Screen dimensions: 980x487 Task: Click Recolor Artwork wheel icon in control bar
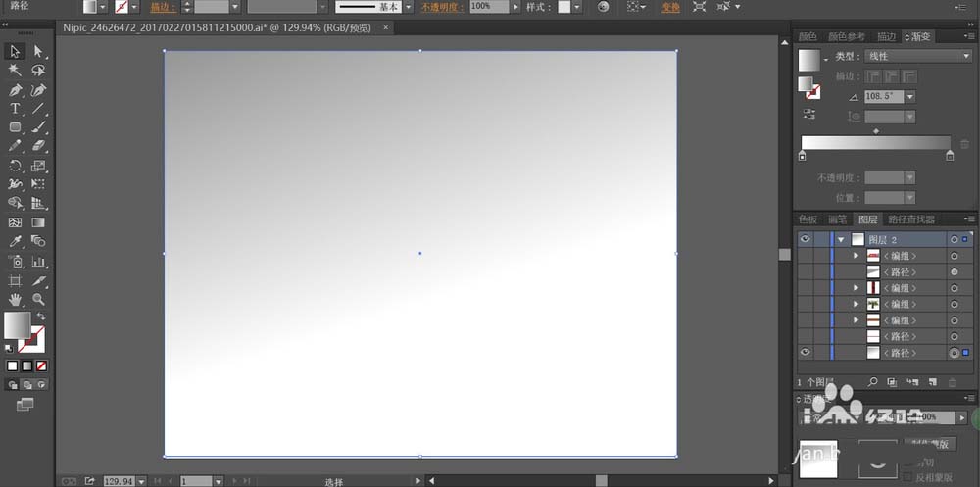[x=603, y=7]
